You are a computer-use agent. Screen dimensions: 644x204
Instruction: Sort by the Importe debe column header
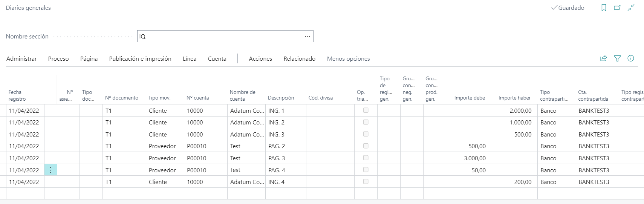(470, 98)
